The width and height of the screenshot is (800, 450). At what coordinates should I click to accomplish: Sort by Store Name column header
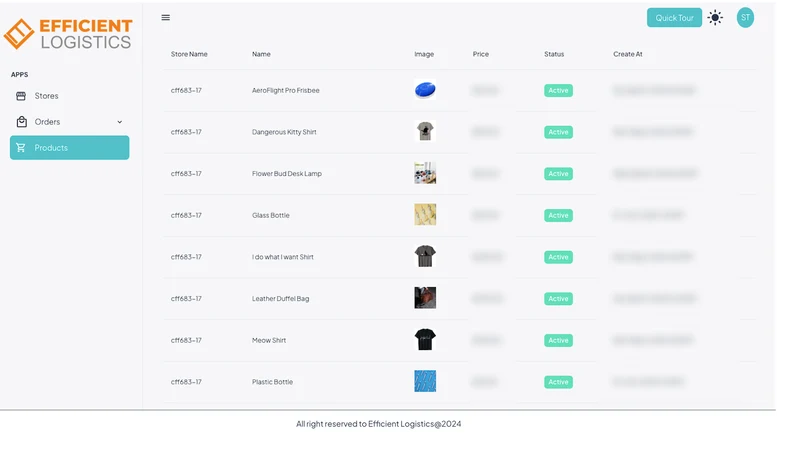point(189,54)
